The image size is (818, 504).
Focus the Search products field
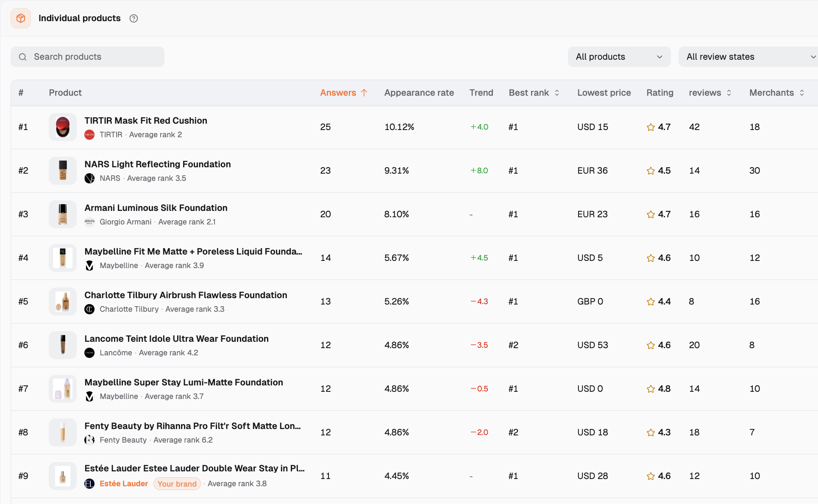click(x=87, y=57)
